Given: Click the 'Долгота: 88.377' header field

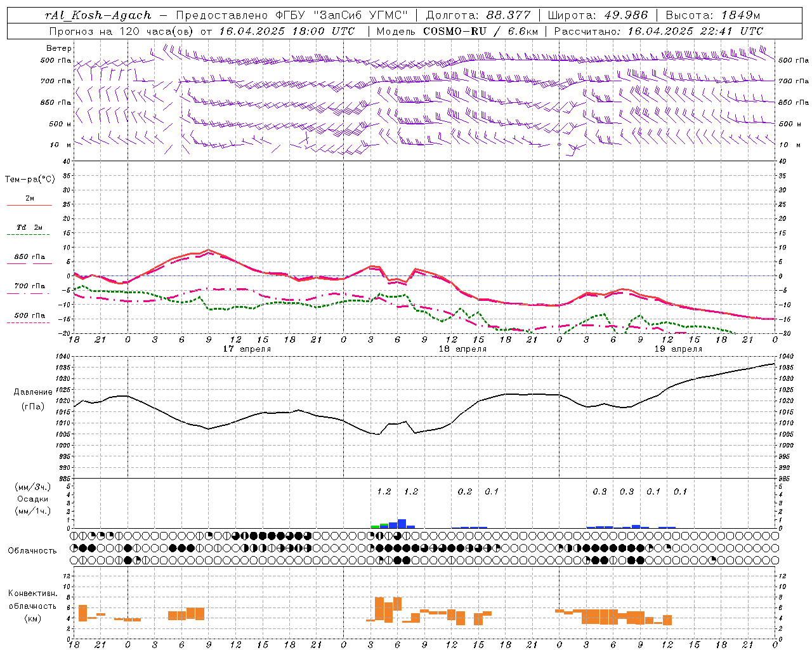Looking at the screenshot, I should [479, 15].
